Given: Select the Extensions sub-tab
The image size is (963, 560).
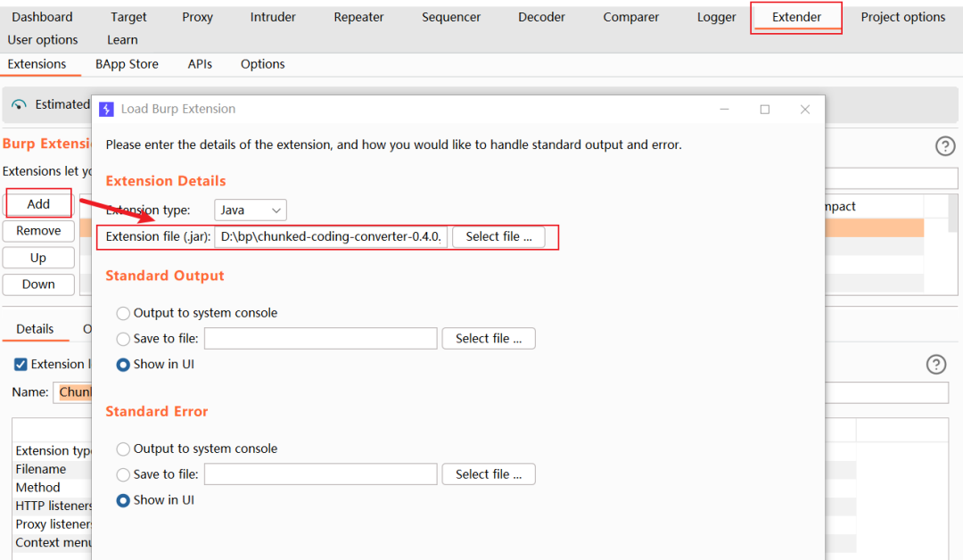Looking at the screenshot, I should [37, 64].
